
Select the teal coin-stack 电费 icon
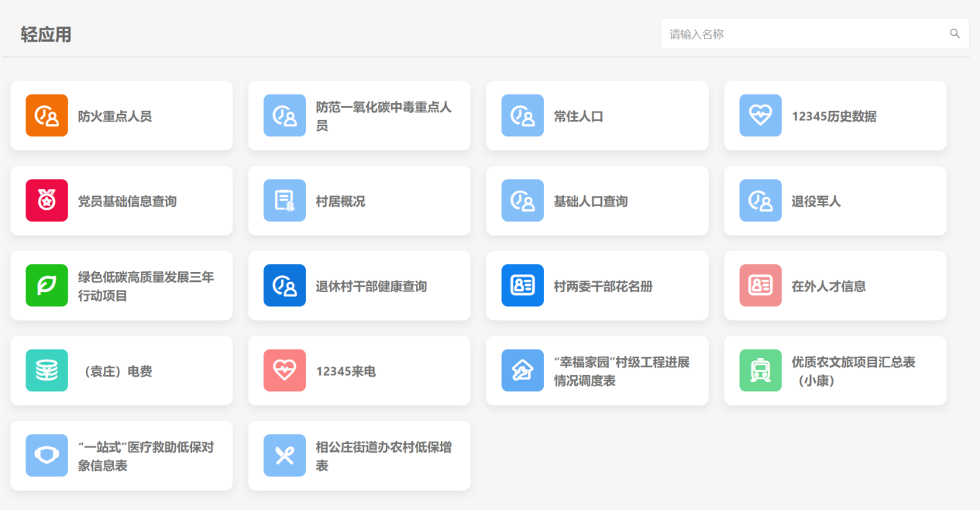point(46,370)
